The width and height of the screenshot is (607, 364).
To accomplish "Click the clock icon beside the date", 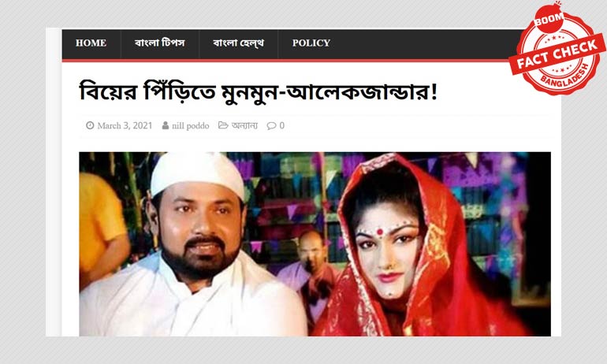I will [x=90, y=125].
